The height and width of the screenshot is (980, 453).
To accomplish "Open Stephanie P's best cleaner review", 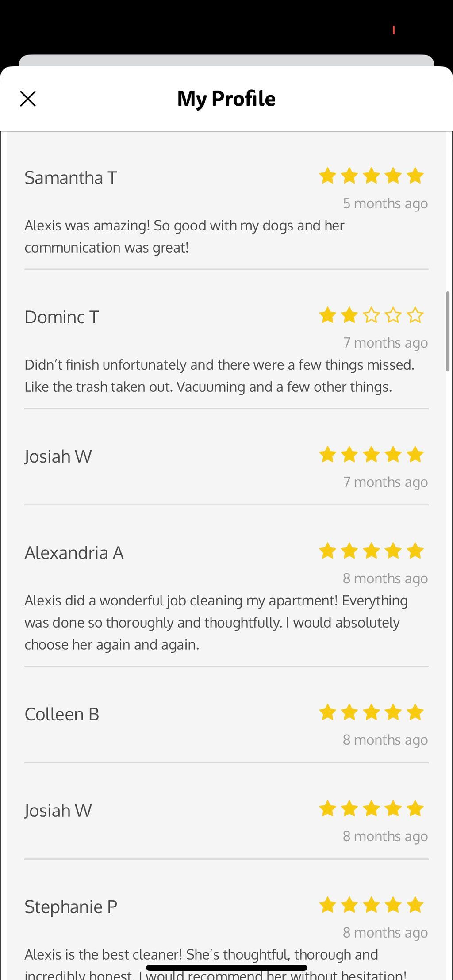I will pos(215,964).
